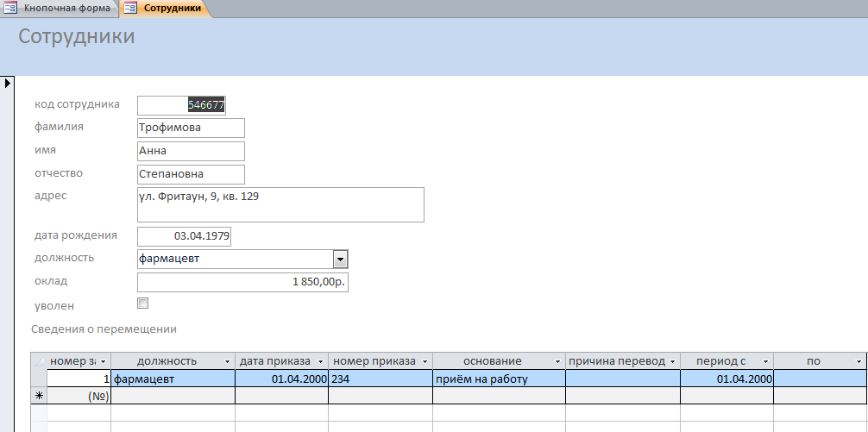
Task: Switch to the Кнопочная форма tab
Action: point(58,9)
